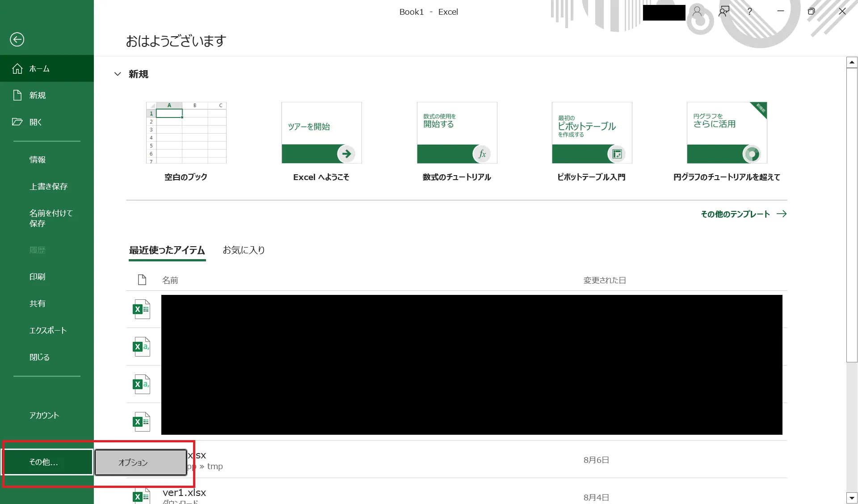Select the 最近使ったアイテム tab

pos(167,250)
